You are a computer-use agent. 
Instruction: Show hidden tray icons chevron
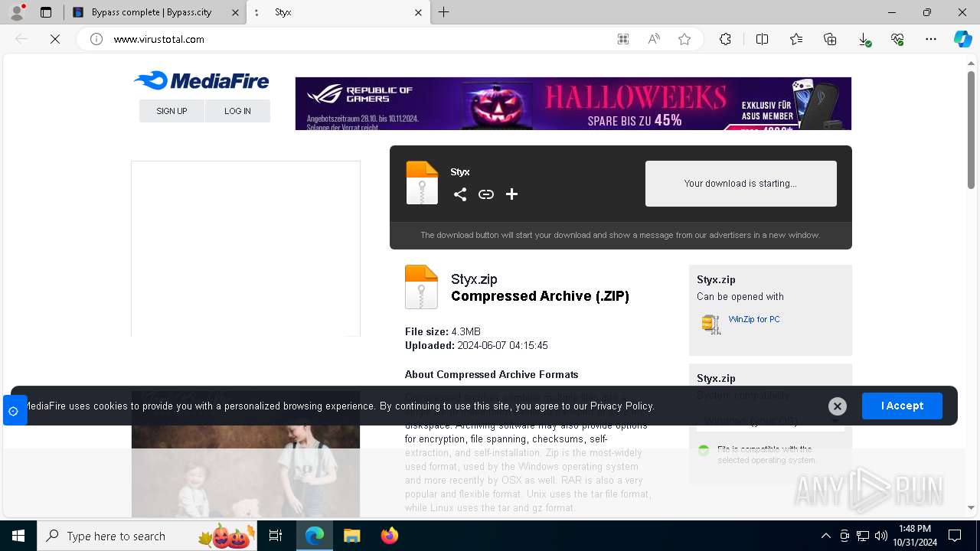click(x=825, y=536)
